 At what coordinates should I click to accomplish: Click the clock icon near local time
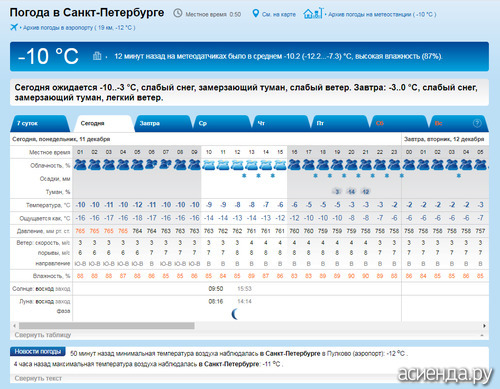178,13
